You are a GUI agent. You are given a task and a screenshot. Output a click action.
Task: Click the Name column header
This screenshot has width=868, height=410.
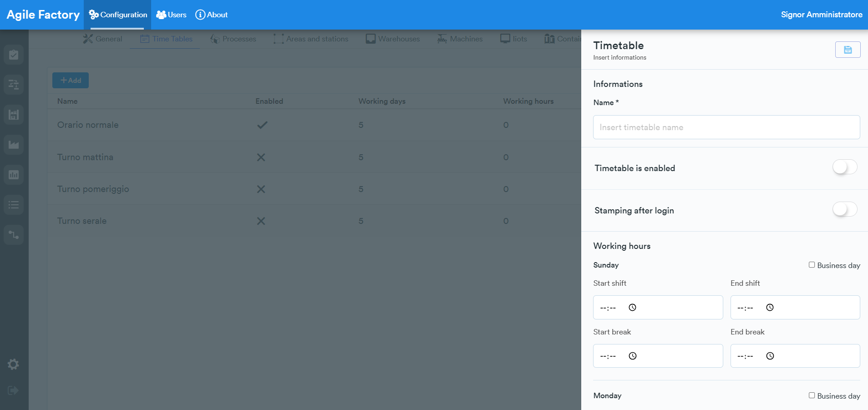(67, 101)
